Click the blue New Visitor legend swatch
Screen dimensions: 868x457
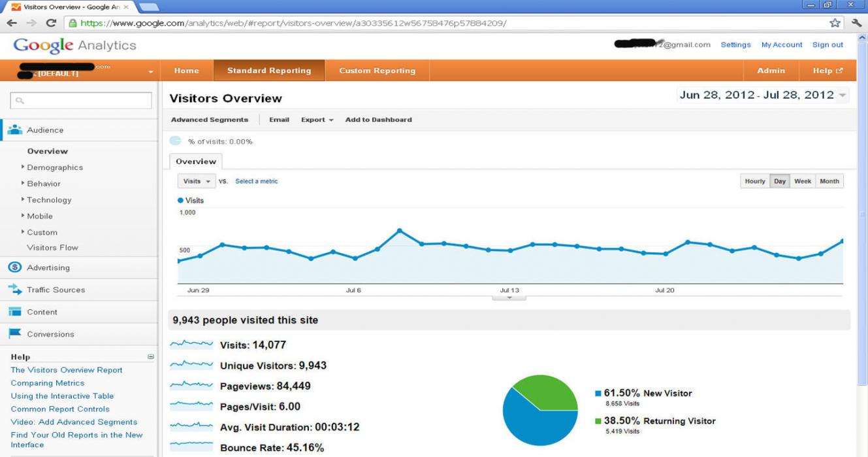[x=598, y=394]
